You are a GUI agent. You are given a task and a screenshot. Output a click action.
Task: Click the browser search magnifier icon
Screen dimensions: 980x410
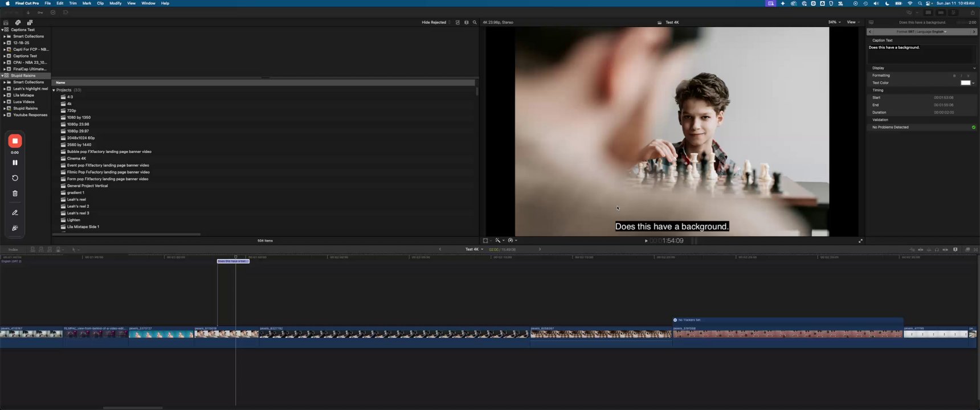pyautogui.click(x=475, y=23)
